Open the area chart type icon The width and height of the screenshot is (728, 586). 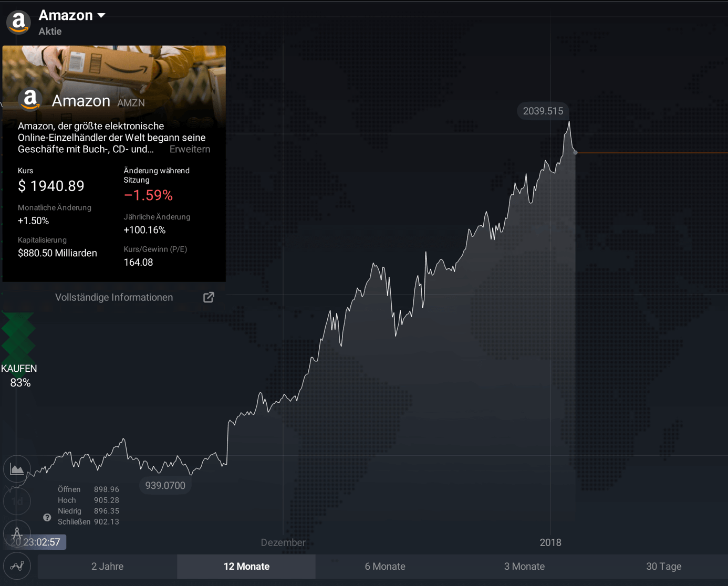pos(17,469)
